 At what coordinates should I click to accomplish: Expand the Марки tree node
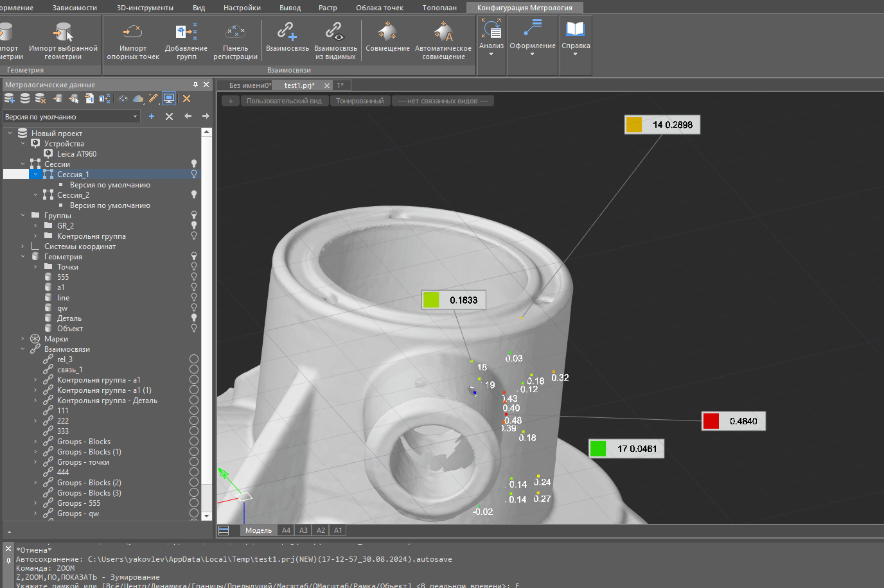coord(23,339)
